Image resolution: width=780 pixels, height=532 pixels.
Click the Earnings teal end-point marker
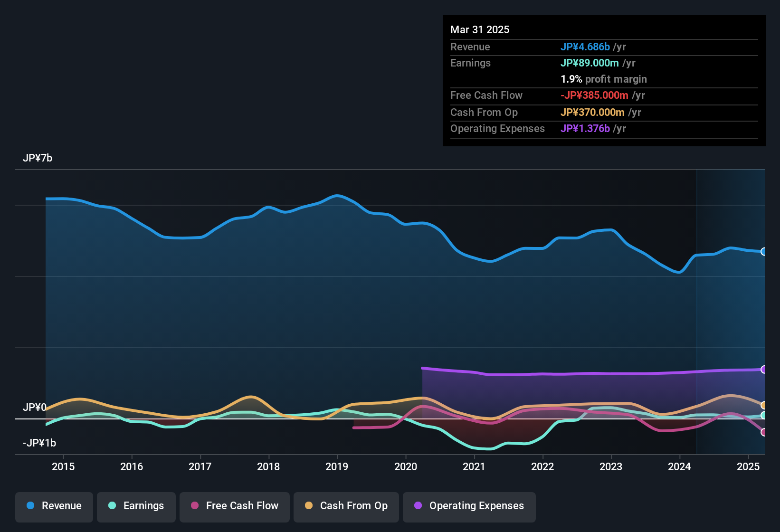coord(763,415)
